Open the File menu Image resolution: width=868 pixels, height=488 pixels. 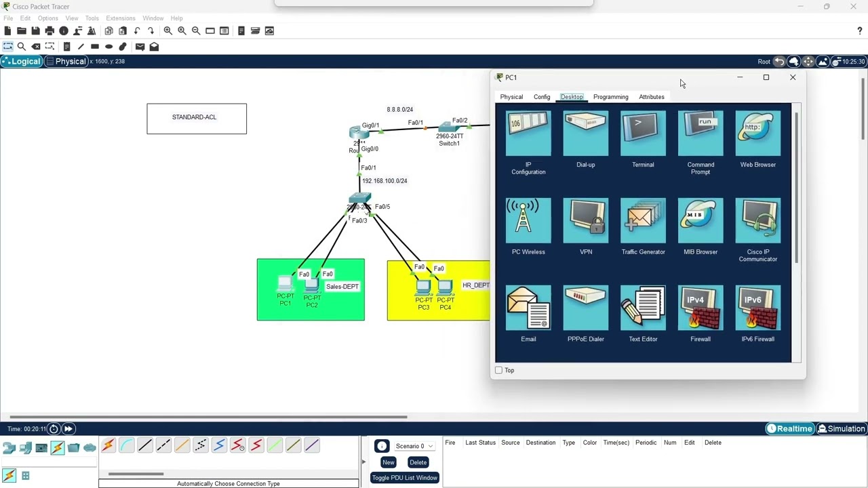pyautogui.click(x=8, y=18)
